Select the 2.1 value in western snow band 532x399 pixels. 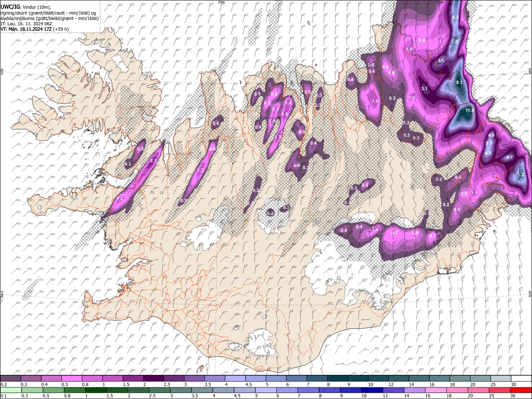click(153, 161)
